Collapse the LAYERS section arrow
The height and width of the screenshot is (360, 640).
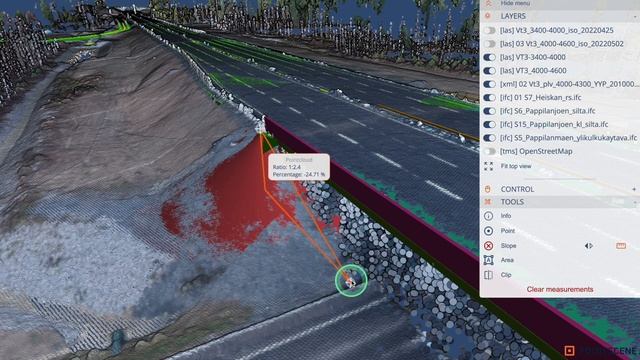click(x=635, y=16)
